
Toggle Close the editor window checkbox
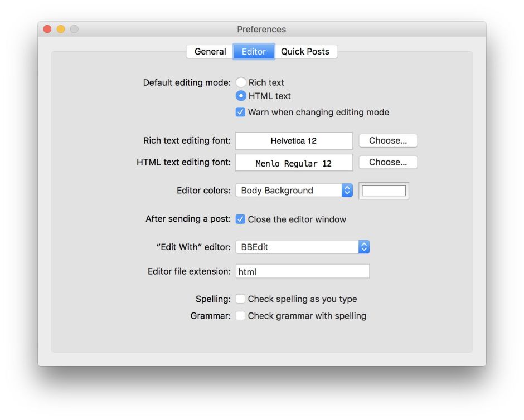click(x=240, y=219)
